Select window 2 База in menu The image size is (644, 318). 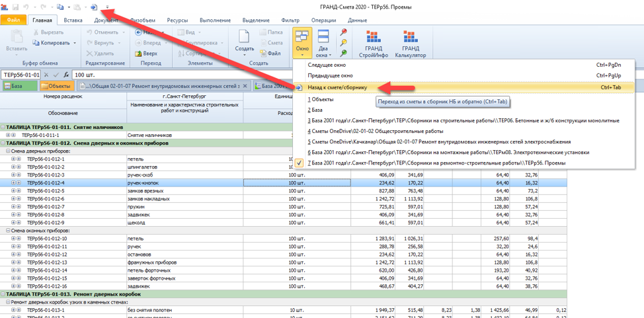coord(464,110)
